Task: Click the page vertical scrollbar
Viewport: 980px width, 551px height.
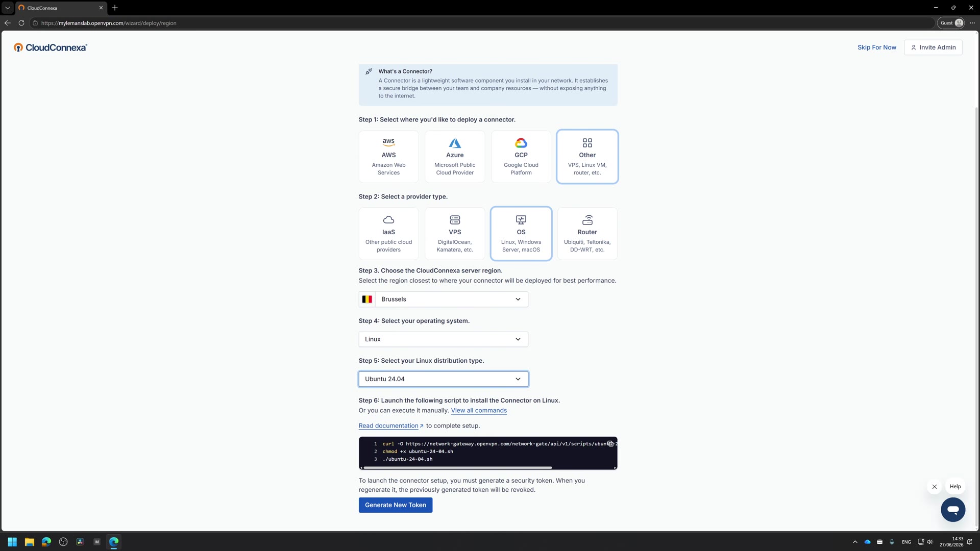Action: coord(977,316)
